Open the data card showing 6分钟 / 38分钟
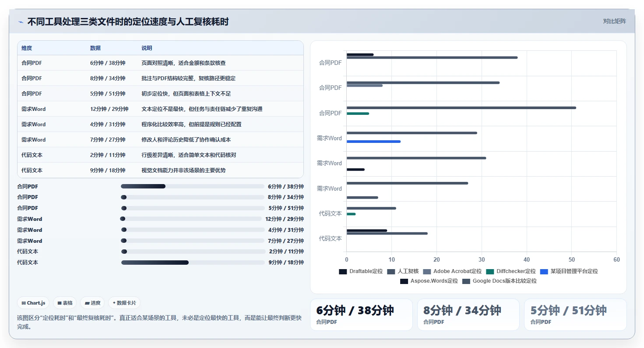 (x=361, y=315)
